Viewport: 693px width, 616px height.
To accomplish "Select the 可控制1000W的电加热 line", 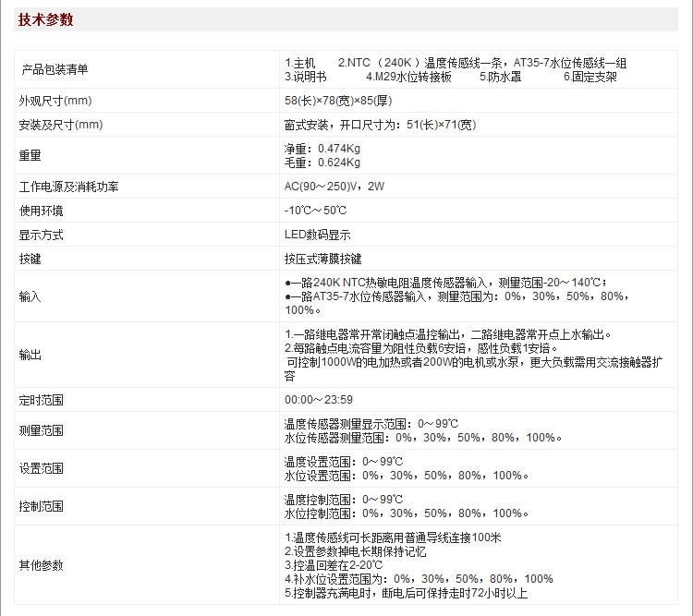I will coord(473,369).
